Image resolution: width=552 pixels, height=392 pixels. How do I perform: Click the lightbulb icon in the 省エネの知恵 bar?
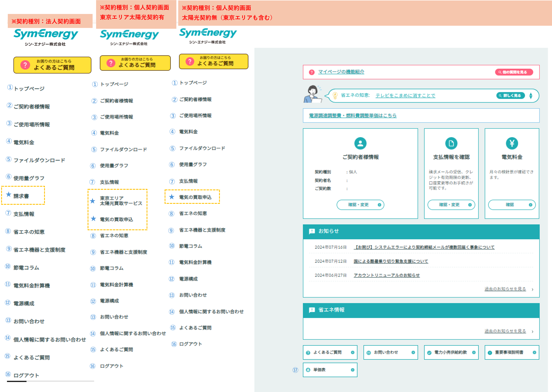coord(335,96)
